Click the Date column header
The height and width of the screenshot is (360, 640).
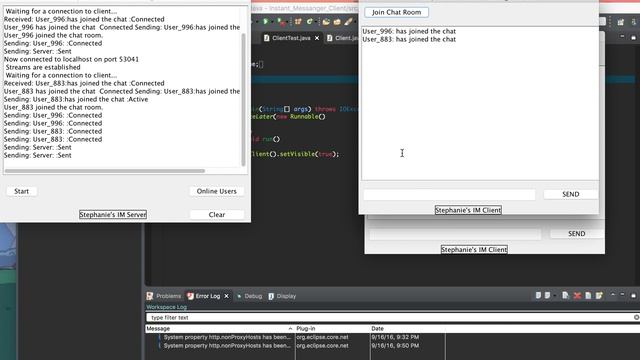coord(407,329)
